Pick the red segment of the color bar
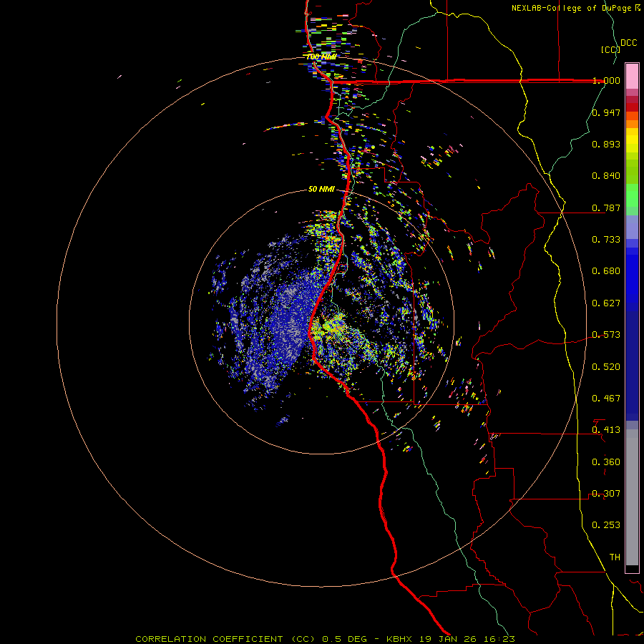Screen dimensions: 644x644 tap(632, 107)
